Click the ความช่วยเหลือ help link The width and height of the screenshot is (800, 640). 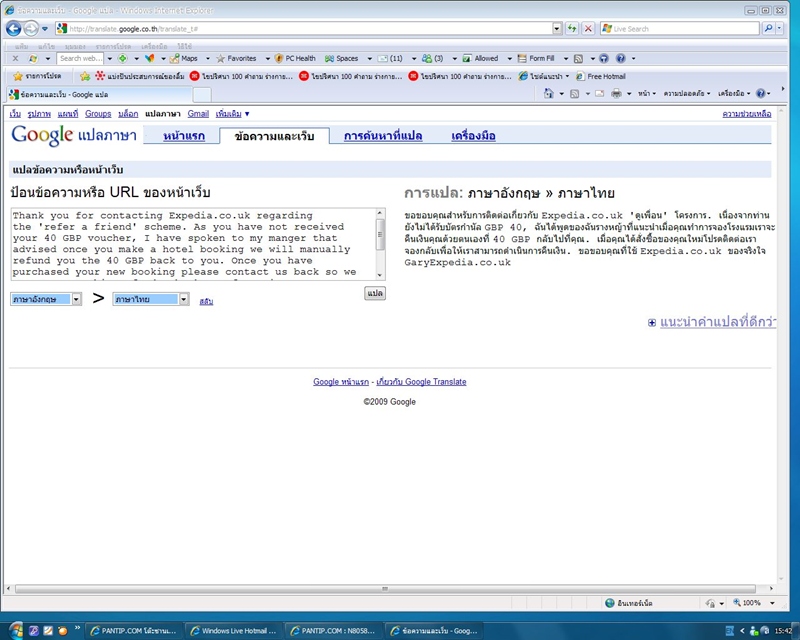point(746,114)
